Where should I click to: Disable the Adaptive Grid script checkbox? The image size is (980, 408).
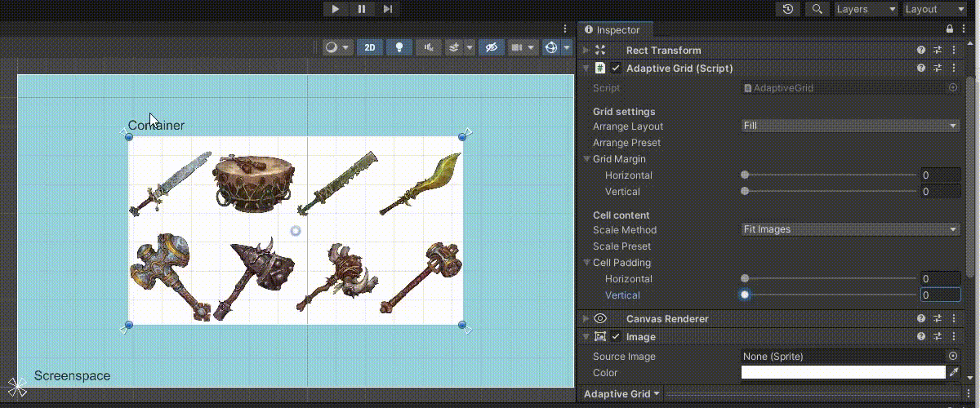pyautogui.click(x=616, y=69)
